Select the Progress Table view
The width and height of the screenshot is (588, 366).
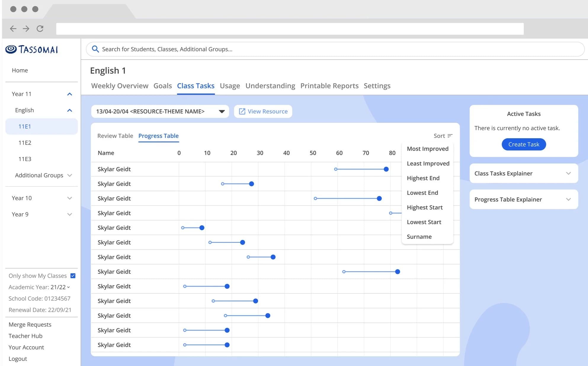click(x=158, y=136)
